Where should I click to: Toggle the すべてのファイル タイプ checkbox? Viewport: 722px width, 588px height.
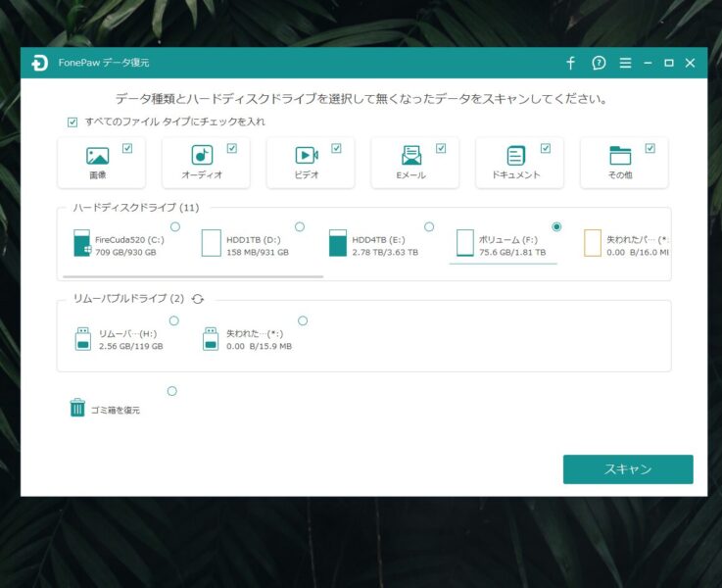coord(72,122)
